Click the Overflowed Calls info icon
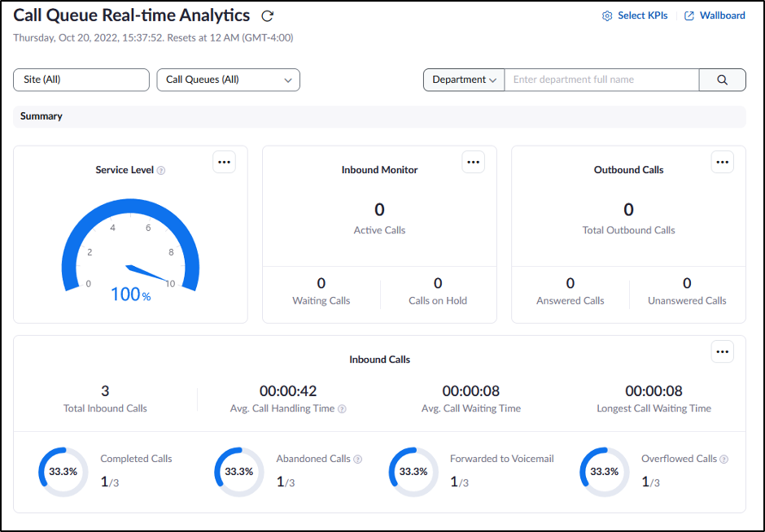Image resolution: width=765 pixels, height=532 pixels. [x=725, y=458]
